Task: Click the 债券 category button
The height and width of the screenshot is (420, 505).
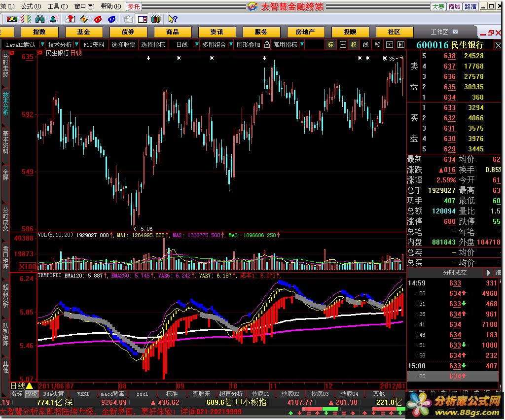Action: point(128,32)
